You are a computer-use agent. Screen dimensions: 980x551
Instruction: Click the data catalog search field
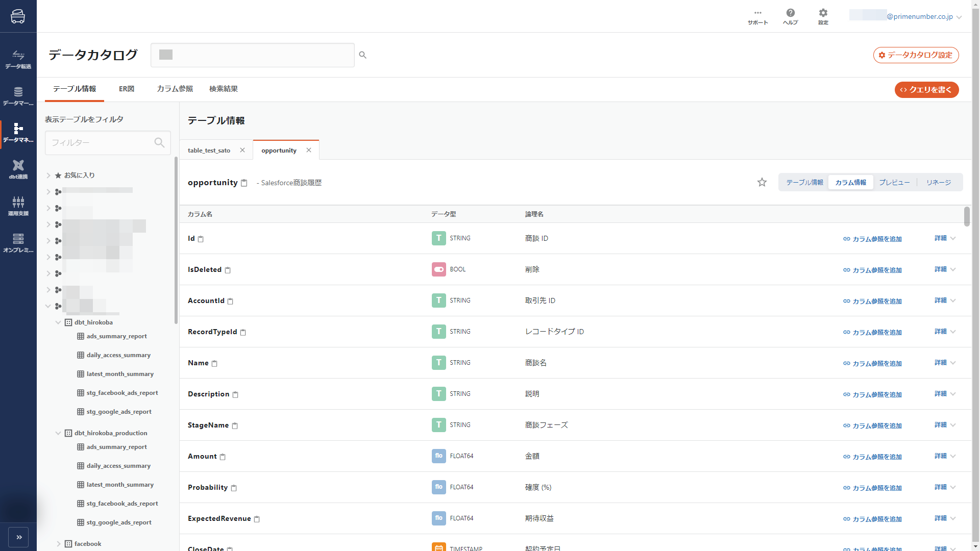click(253, 55)
